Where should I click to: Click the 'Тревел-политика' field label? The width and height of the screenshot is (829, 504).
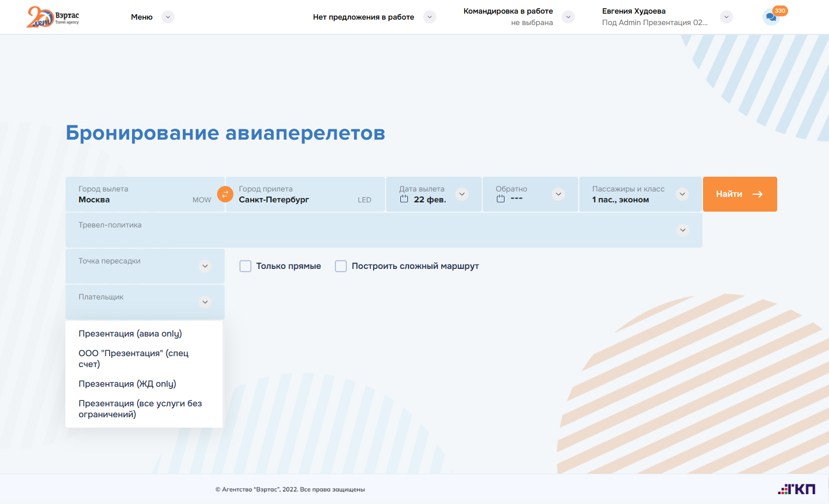pyautogui.click(x=110, y=225)
